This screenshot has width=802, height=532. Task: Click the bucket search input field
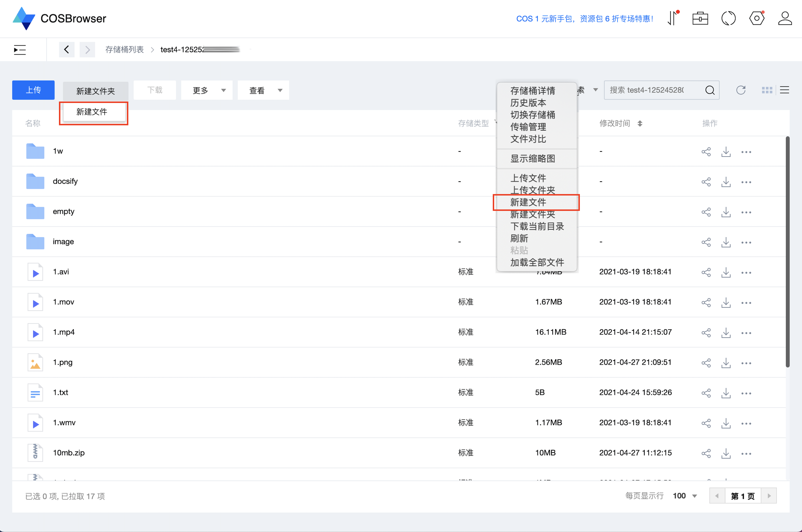click(652, 90)
